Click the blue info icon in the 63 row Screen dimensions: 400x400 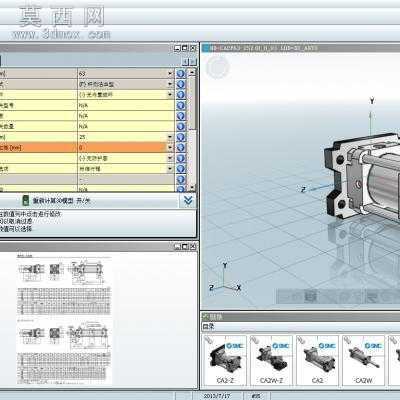[x=181, y=74]
